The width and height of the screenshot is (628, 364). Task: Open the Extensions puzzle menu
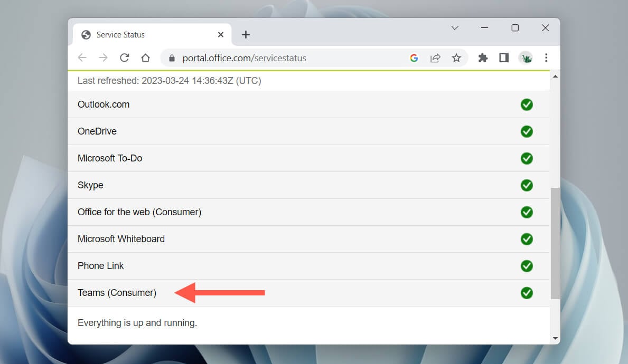[483, 58]
